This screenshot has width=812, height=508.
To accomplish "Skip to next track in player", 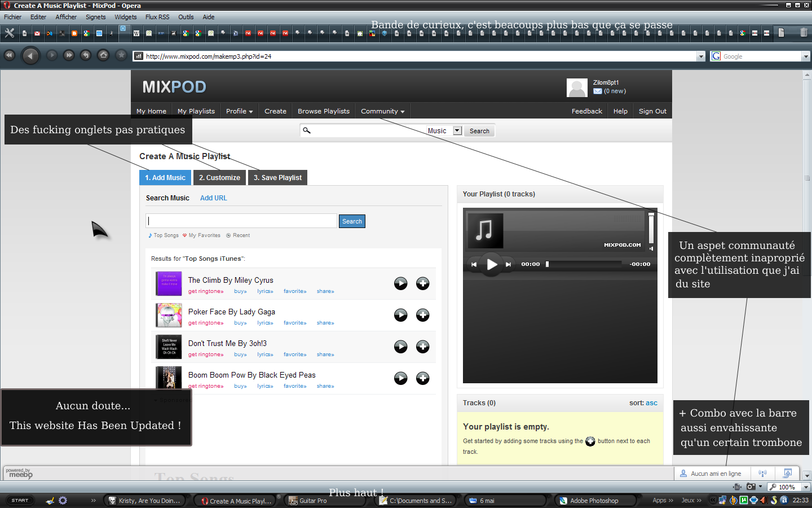I will (x=508, y=264).
